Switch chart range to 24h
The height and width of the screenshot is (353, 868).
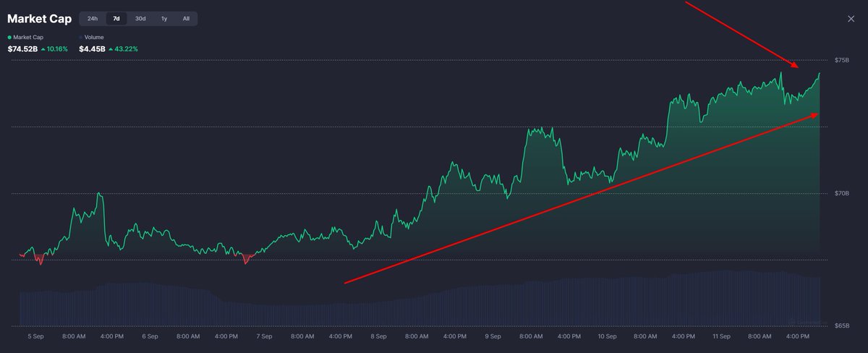(93, 19)
